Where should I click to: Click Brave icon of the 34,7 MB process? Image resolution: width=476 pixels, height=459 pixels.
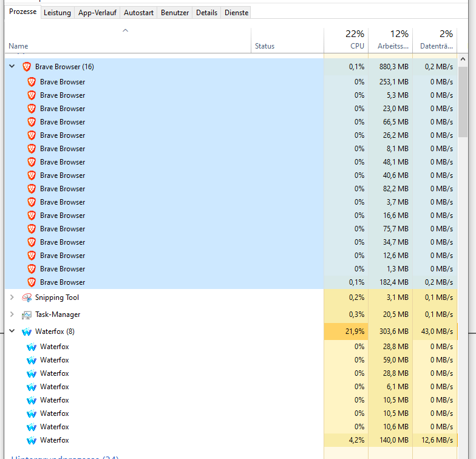click(32, 242)
